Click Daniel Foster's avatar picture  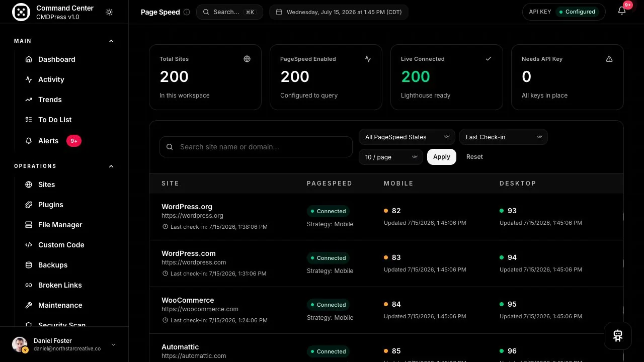point(20,344)
